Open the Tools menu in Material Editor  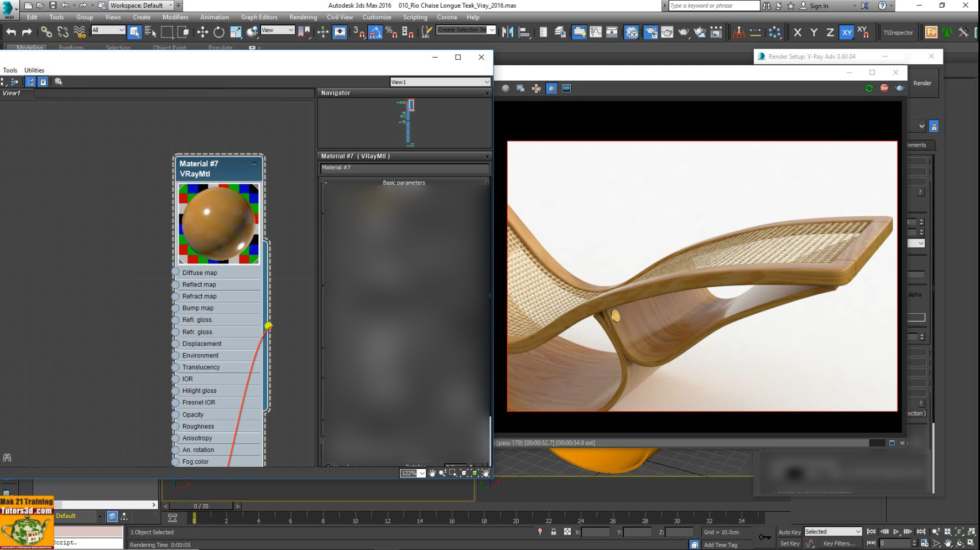[9, 70]
